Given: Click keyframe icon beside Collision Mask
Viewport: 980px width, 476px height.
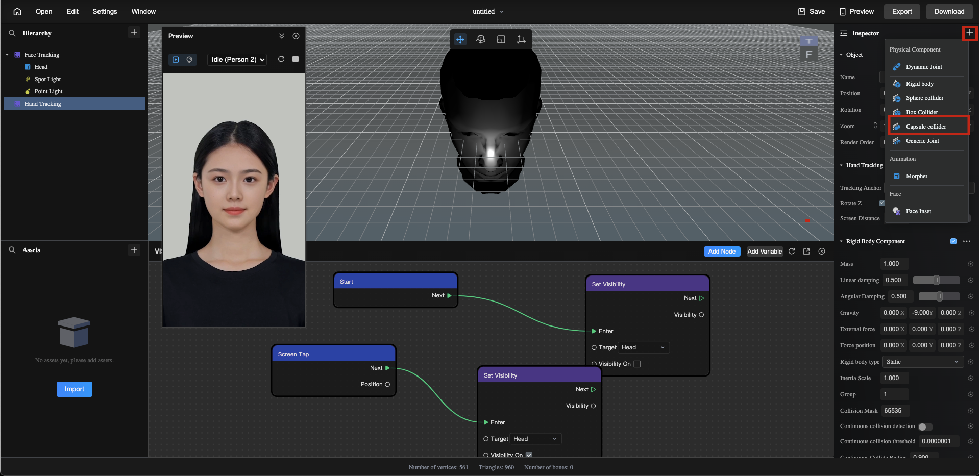Looking at the screenshot, I should [x=971, y=411].
